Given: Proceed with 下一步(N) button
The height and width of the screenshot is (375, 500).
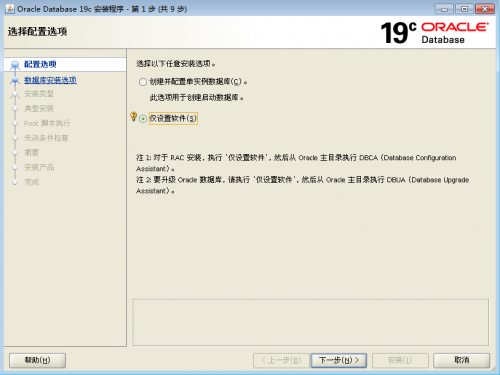Looking at the screenshot, I should coord(339,360).
